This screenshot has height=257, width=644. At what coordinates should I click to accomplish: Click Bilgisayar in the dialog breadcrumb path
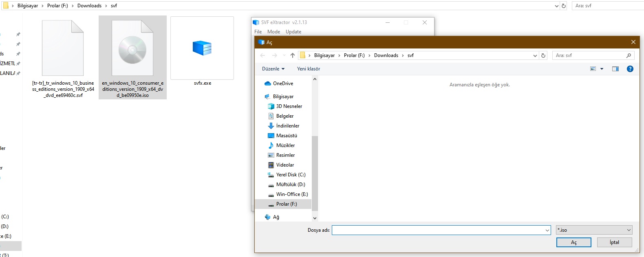point(324,55)
